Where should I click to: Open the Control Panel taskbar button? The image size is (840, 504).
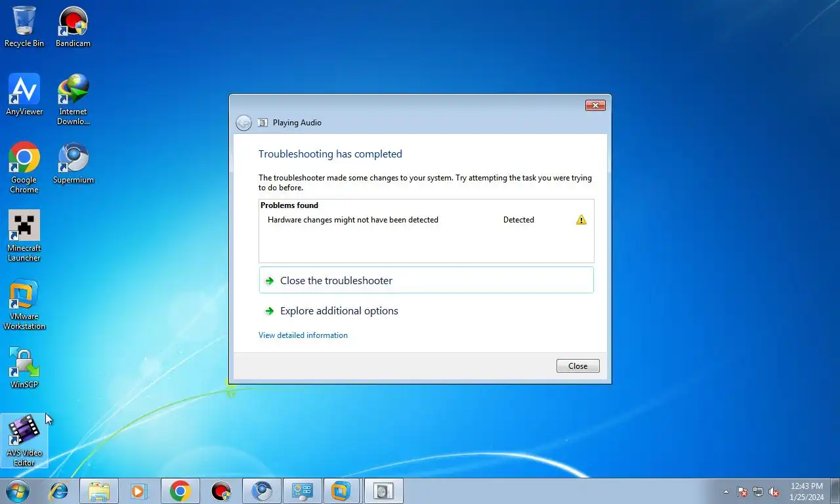tap(303, 491)
